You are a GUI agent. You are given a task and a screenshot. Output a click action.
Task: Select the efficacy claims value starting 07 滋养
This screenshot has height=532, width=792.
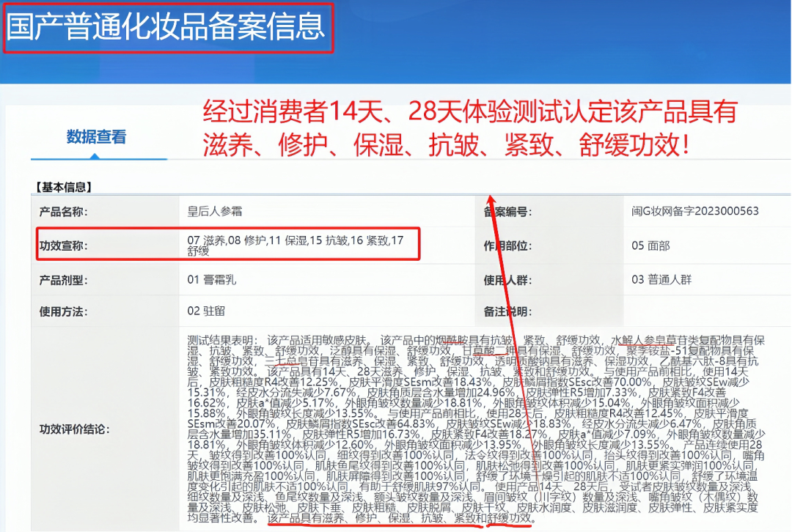pyautogui.click(x=296, y=245)
